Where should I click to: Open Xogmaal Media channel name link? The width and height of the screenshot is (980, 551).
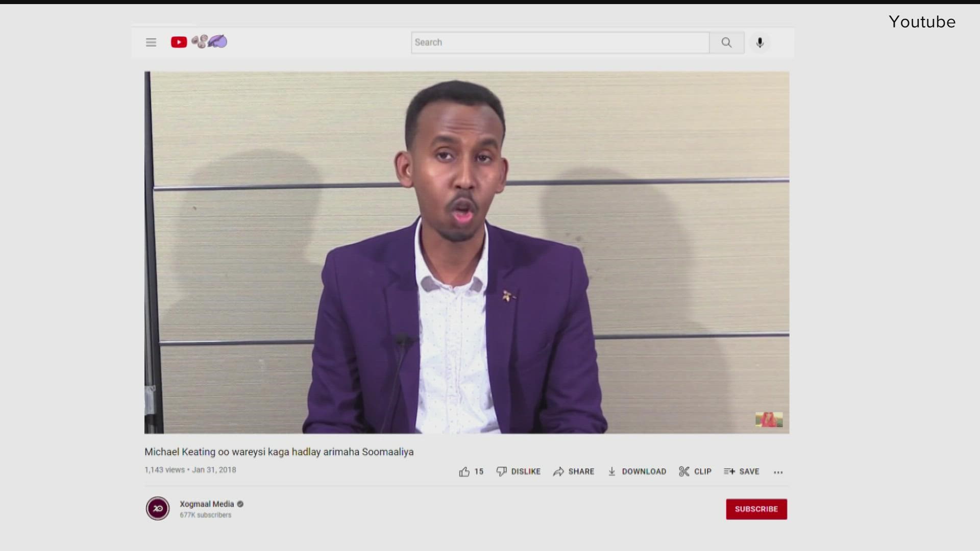point(207,504)
